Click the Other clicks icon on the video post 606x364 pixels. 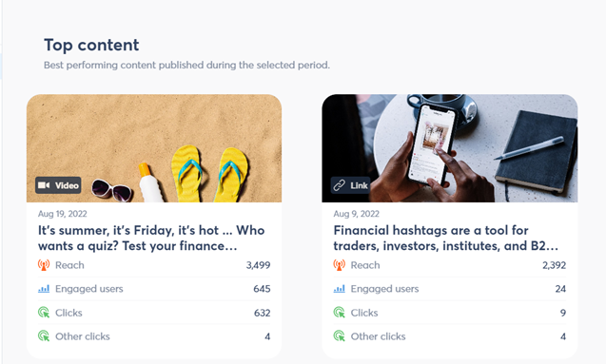[x=44, y=335]
